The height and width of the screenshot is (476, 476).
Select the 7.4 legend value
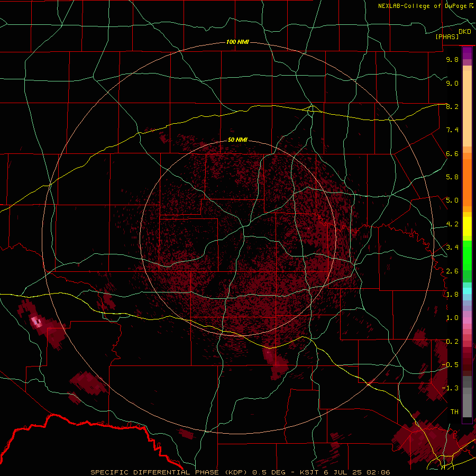452,130
